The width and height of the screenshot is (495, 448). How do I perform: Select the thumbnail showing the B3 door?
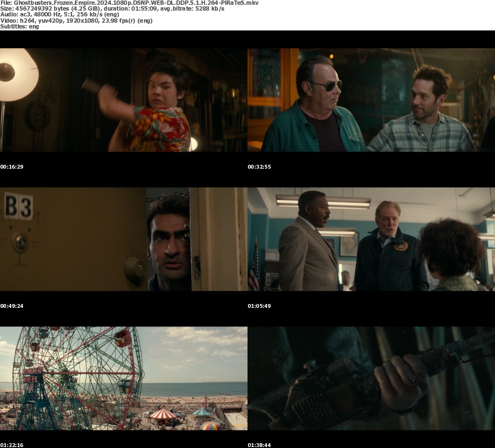[x=123, y=239]
